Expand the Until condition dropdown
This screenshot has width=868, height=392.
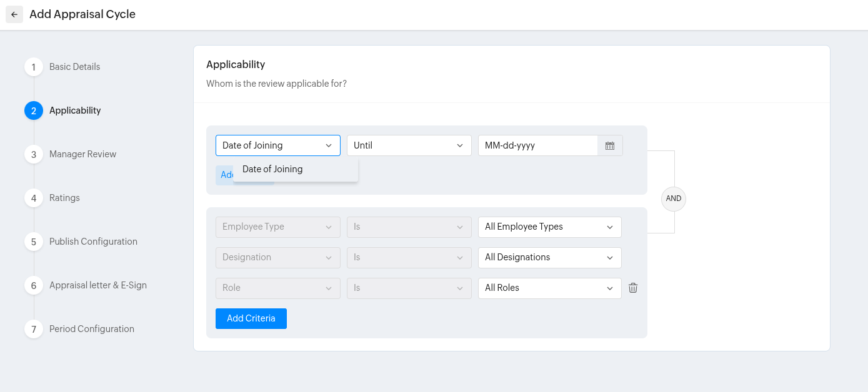click(x=409, y=145)
